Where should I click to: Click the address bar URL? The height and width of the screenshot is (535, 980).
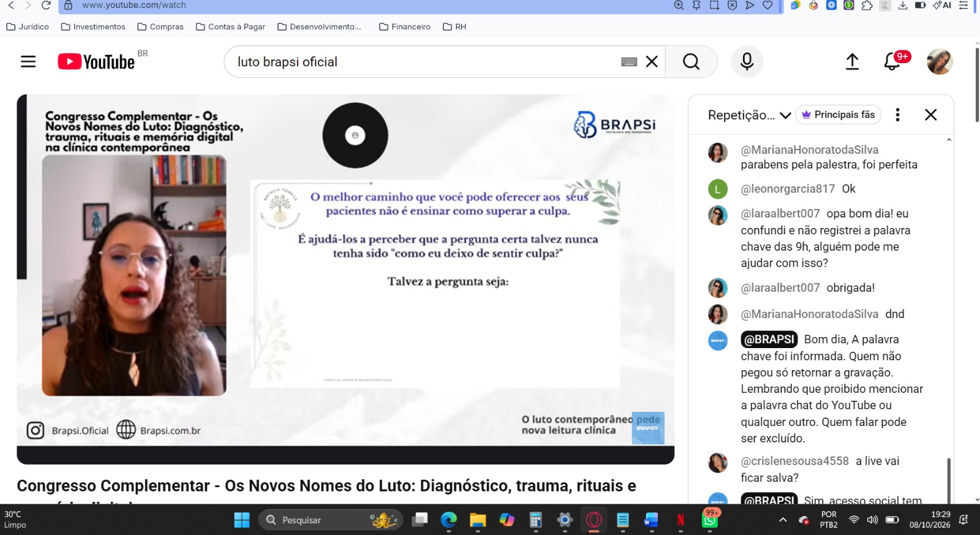click(x=134, y=5)
